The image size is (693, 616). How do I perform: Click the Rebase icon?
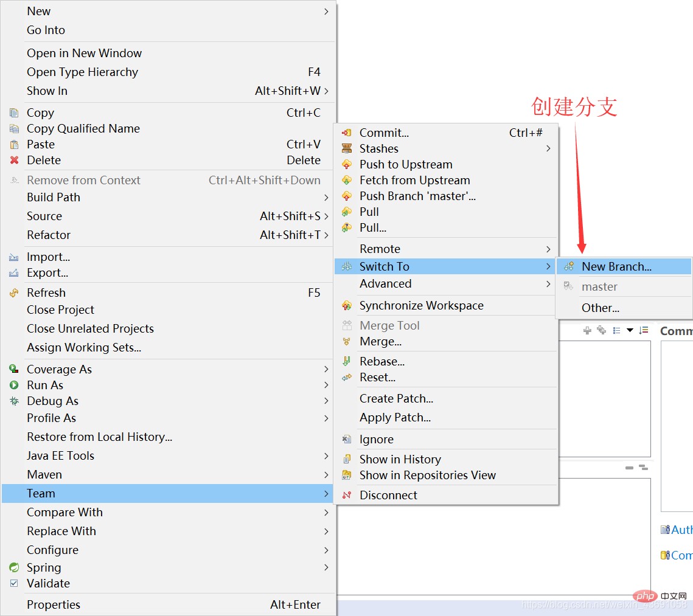click(347, 361)
